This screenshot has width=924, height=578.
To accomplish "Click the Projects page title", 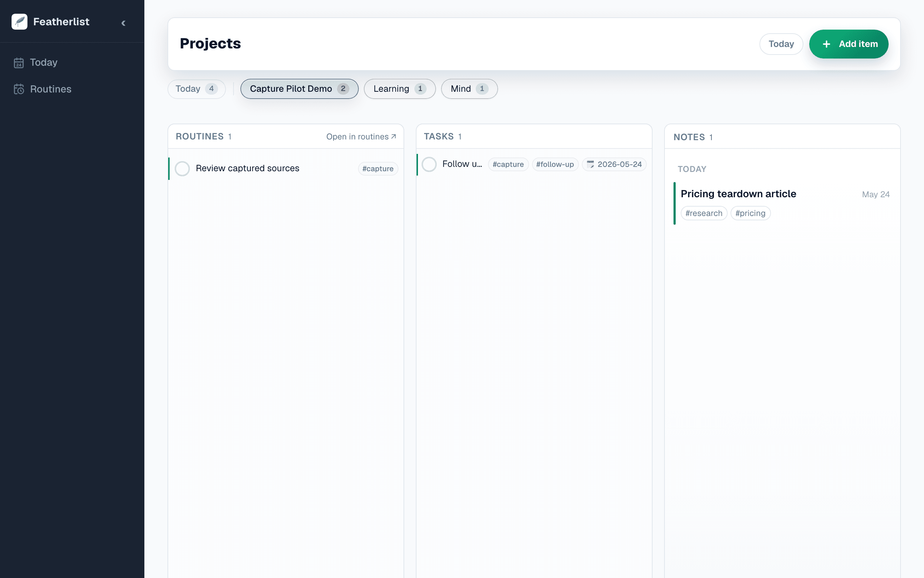I will click(210, 44).
